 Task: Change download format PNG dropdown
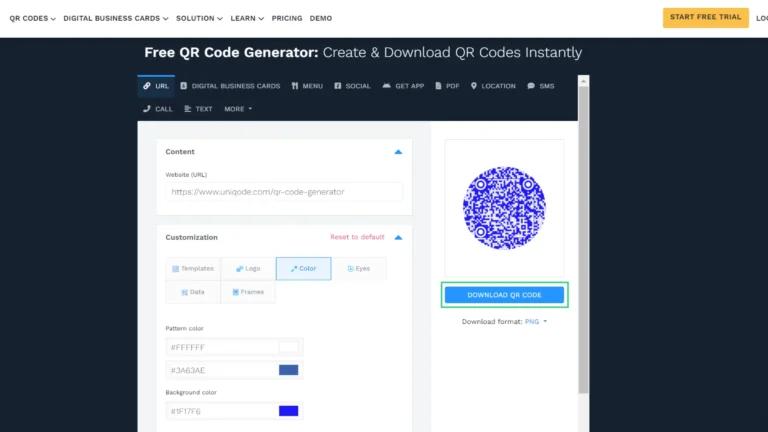point(535,322)
